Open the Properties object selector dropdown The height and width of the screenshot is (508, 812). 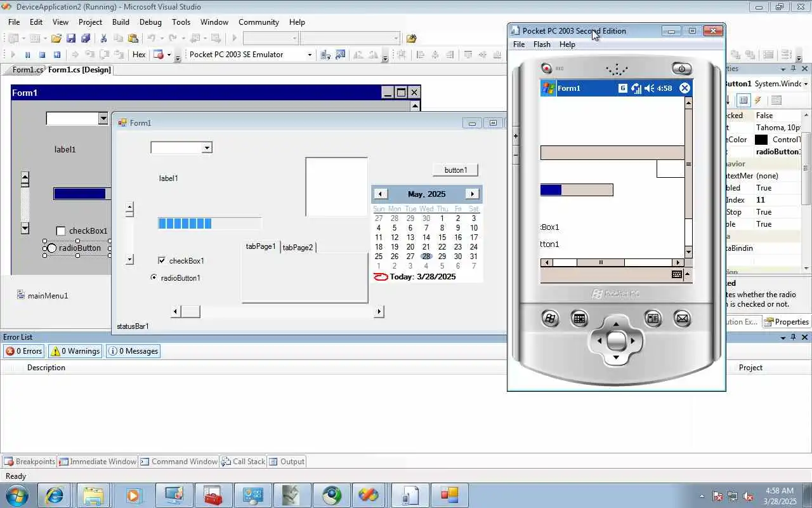(806, 84)
